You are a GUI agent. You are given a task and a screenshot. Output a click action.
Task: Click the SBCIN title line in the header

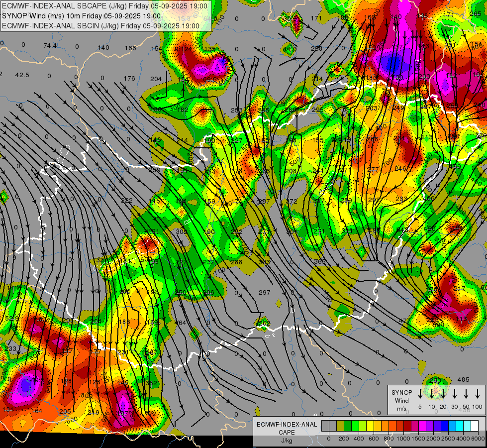100,26
